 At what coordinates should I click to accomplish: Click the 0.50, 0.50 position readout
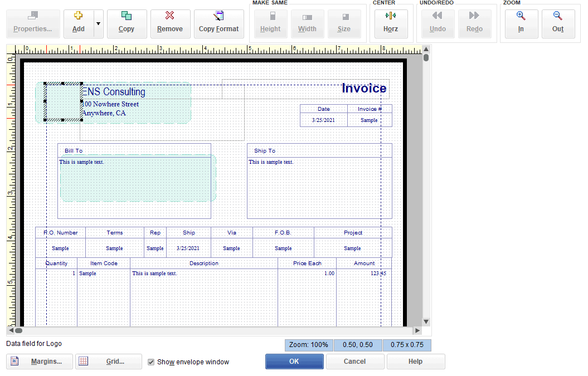358,345
